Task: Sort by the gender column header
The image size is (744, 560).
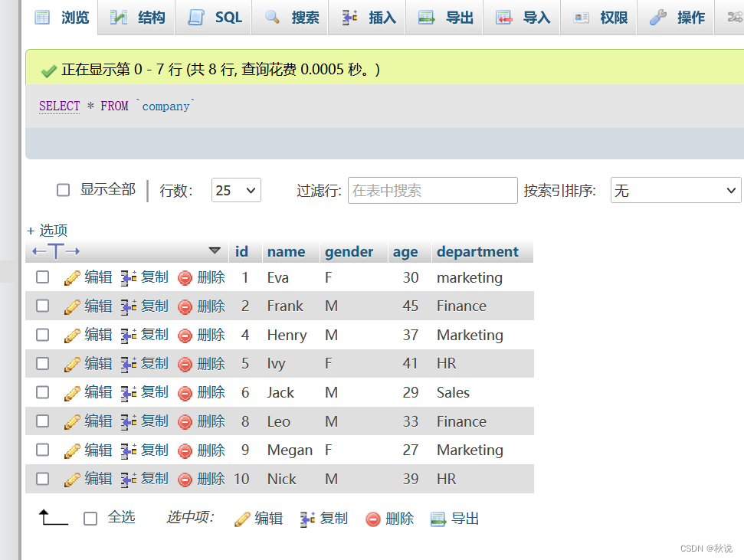Action: [349, 251]
